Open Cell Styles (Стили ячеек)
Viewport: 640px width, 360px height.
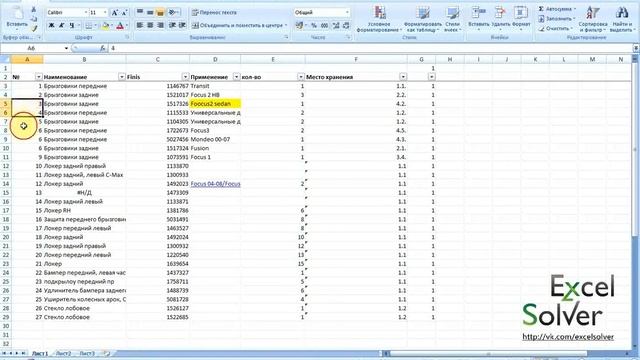click(452, 18)
